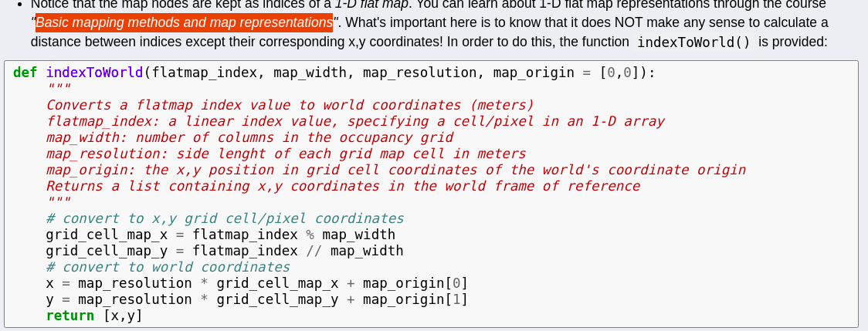Click the blue indexToWorld function name
The image size is (868, 331).
(94, 73)
